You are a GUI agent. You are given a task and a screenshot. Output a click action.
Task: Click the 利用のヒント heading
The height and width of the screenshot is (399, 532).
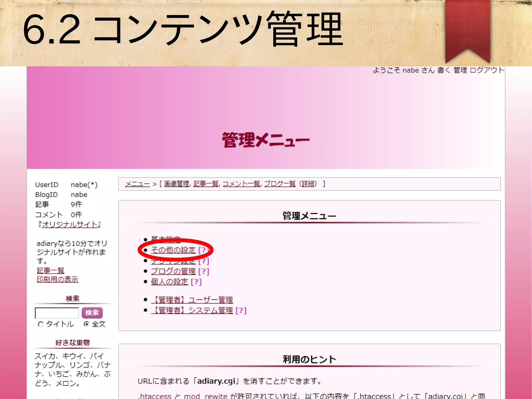click(x=309, y=359)
